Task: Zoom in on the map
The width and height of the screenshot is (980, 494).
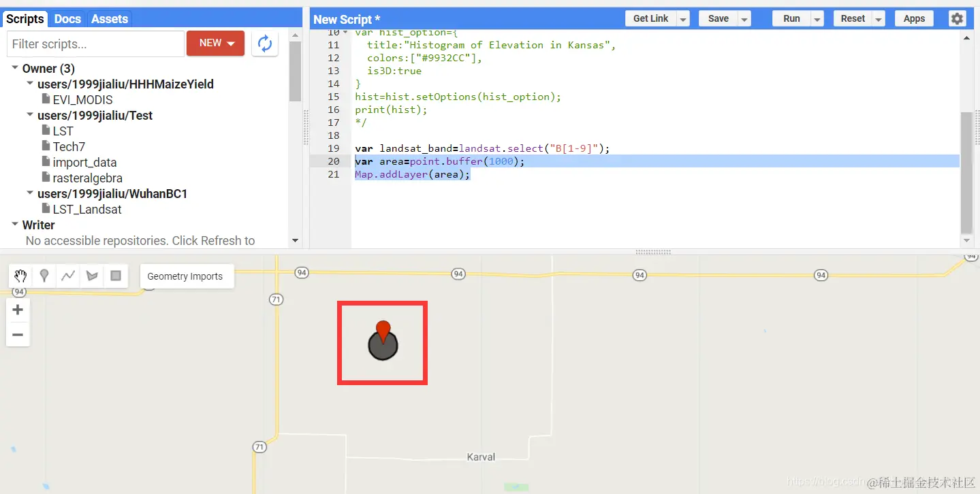Action: point(18,310)
